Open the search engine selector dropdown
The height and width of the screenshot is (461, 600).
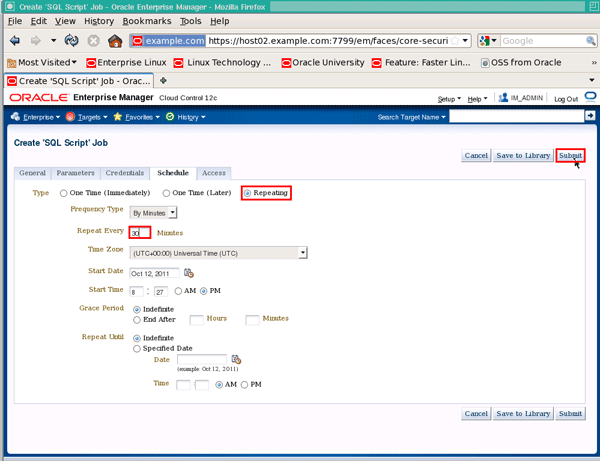coord(488,40)
